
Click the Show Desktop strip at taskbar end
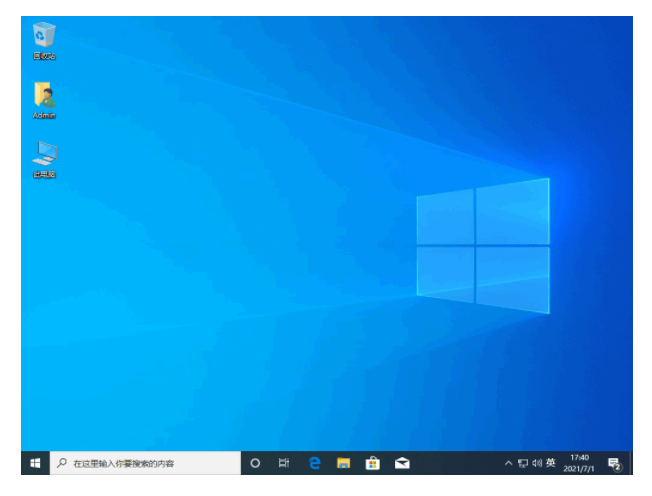(630, 463)
